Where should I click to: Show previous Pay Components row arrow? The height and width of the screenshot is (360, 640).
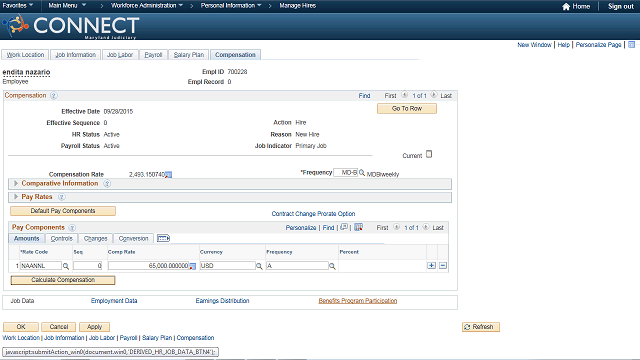(396, 227)
